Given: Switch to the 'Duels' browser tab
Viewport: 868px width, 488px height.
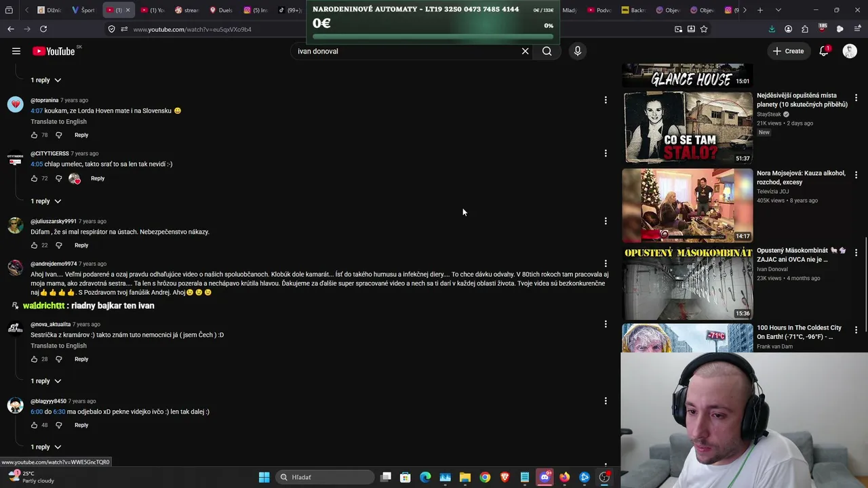Looking at the screenshot, I should 221,10.
